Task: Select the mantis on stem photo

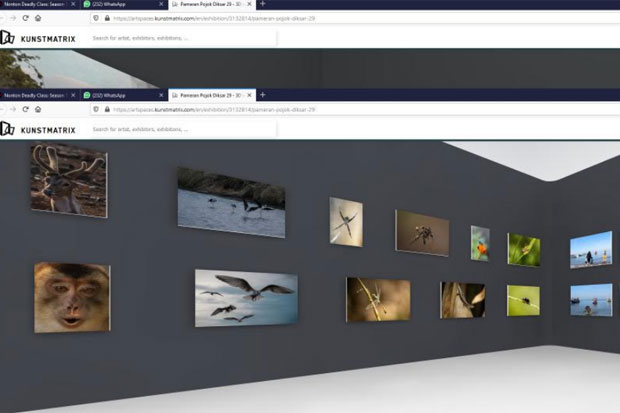Action: point(378,299)
